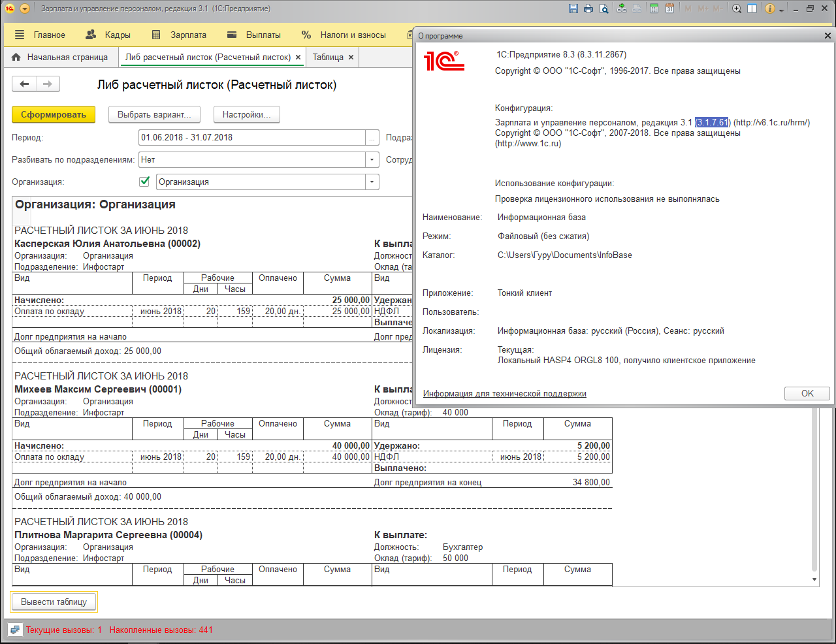
Task: Click the grayed-out go to link icon
Action: tap(637, 8)
